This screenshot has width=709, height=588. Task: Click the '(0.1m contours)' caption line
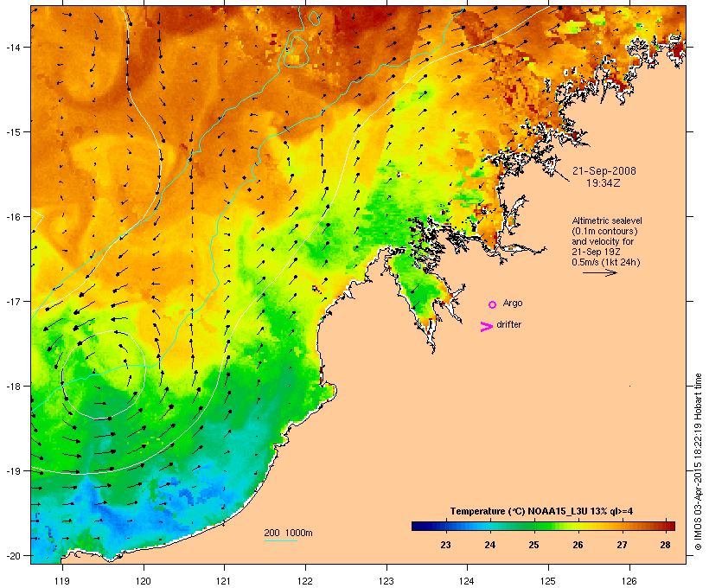pos(604,231)
